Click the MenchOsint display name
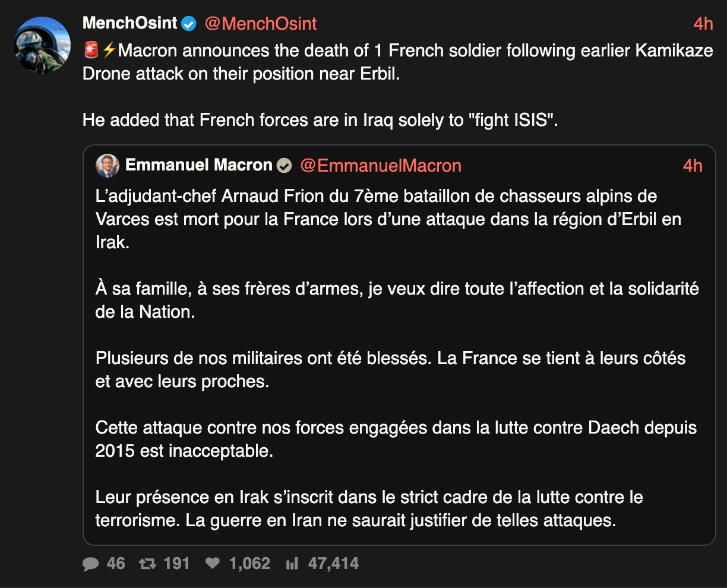727x588 pixels. point(130,23)
